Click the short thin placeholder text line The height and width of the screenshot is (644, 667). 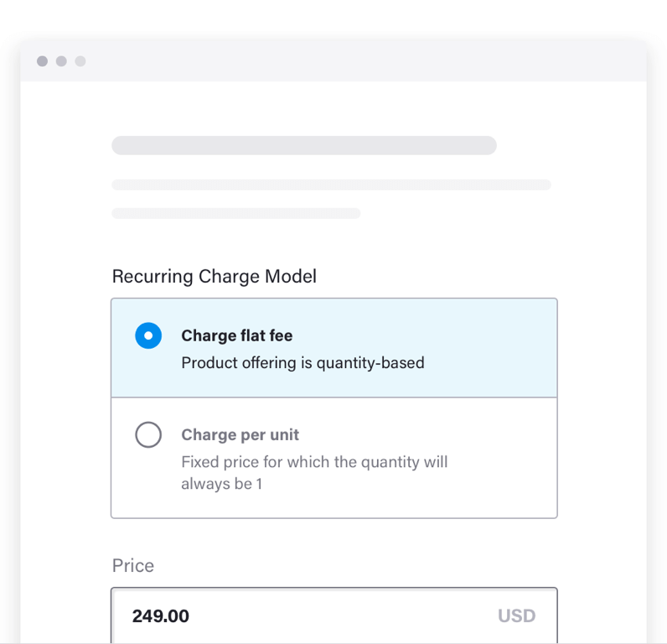(x=235, y=213)
